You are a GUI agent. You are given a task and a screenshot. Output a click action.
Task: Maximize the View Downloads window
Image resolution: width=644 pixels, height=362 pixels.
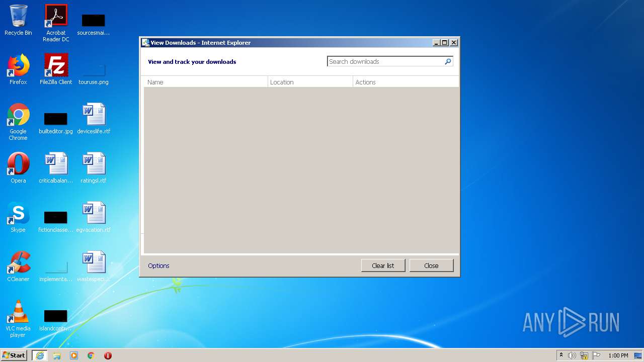tap(445, 43)
